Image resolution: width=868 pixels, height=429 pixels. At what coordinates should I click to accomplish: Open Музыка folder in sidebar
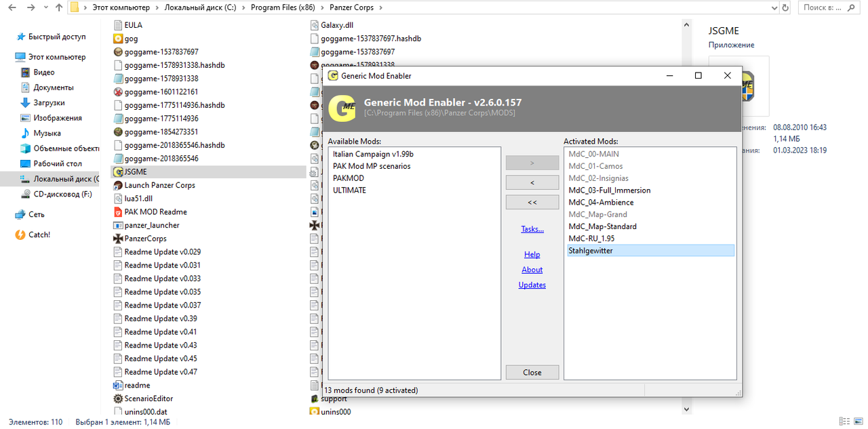(47, 134)
